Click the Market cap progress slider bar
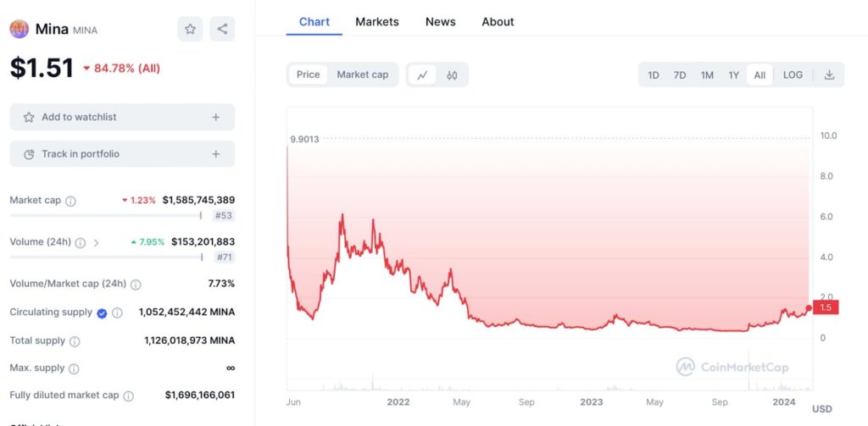The image size is (868, 426). pos(105,215)
